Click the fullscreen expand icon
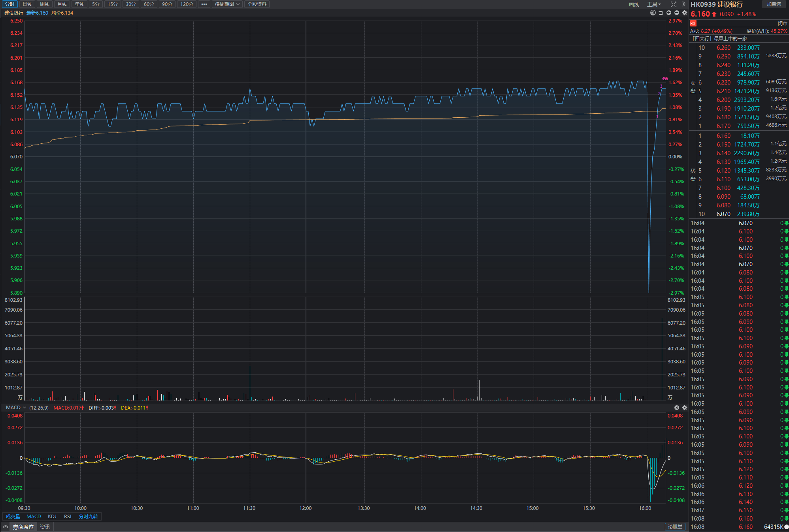This screenshot has height=532, width=789. tap(674, 4)
